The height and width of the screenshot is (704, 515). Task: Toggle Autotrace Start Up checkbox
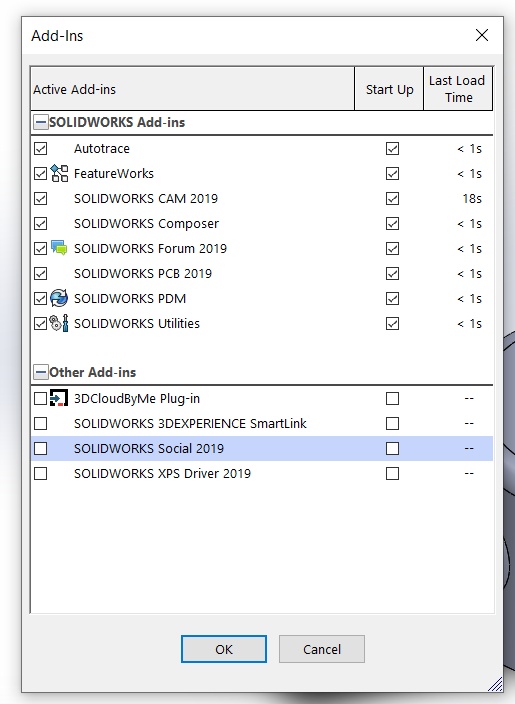392,148
